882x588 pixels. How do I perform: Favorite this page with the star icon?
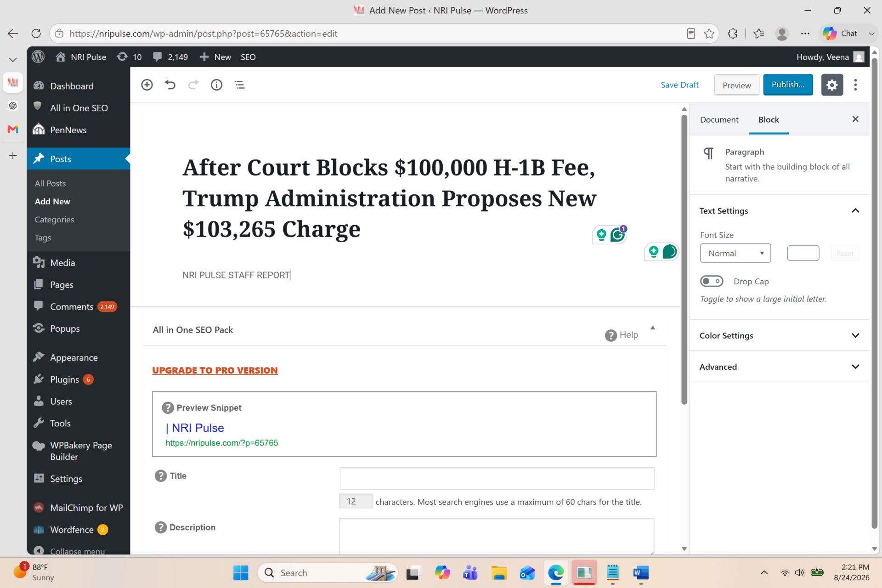pyautogui.click(x=709, y=34)
